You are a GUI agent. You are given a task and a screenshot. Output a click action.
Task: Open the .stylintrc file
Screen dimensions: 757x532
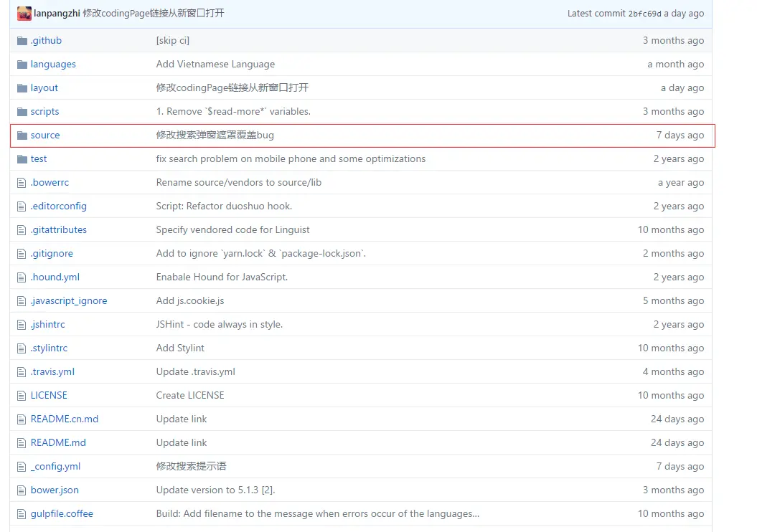click(49, 348)
